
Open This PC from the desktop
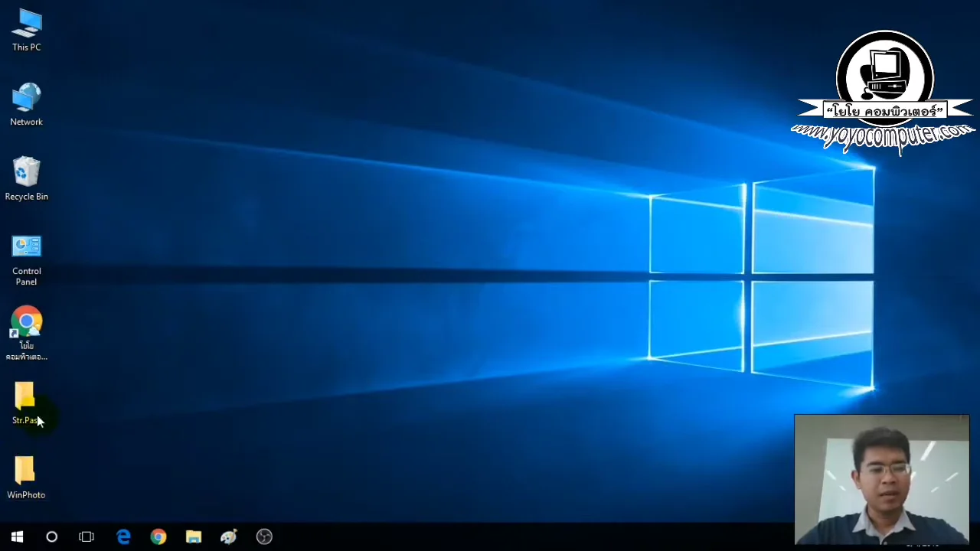(x=26, y=23)
